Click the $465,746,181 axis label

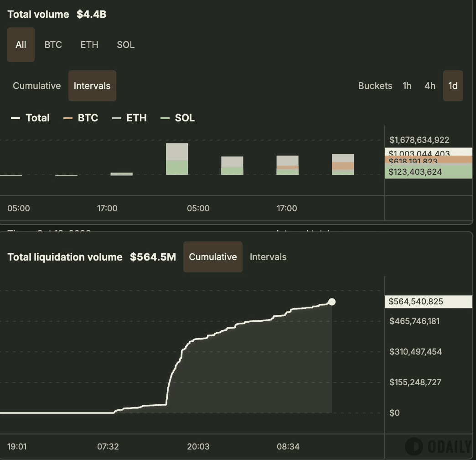414,321
